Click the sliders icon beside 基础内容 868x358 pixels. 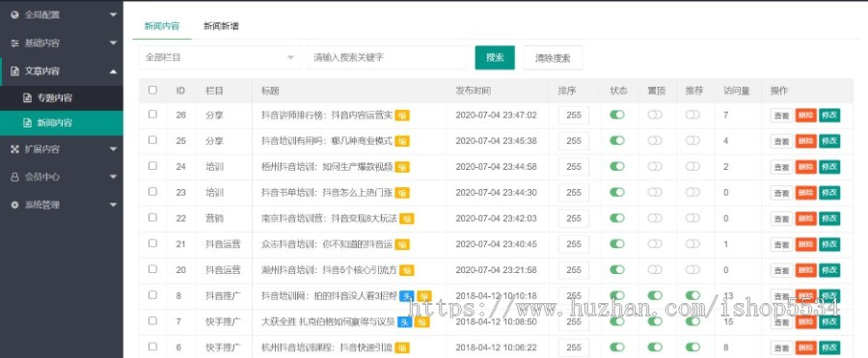pyautogui.click(x=14, y=42)
